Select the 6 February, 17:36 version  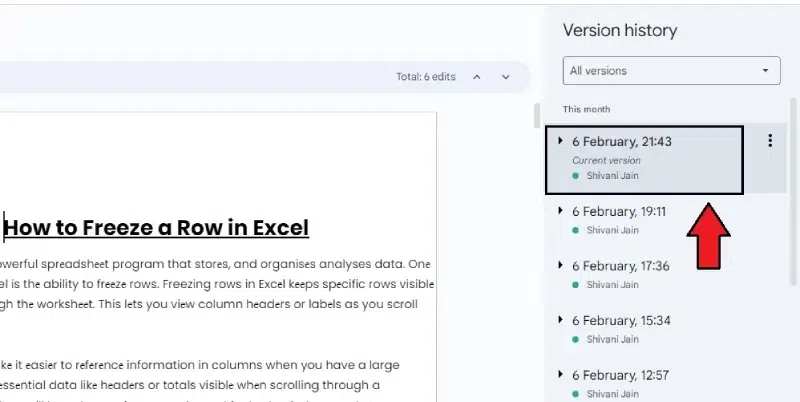click(x=620, y=266)
